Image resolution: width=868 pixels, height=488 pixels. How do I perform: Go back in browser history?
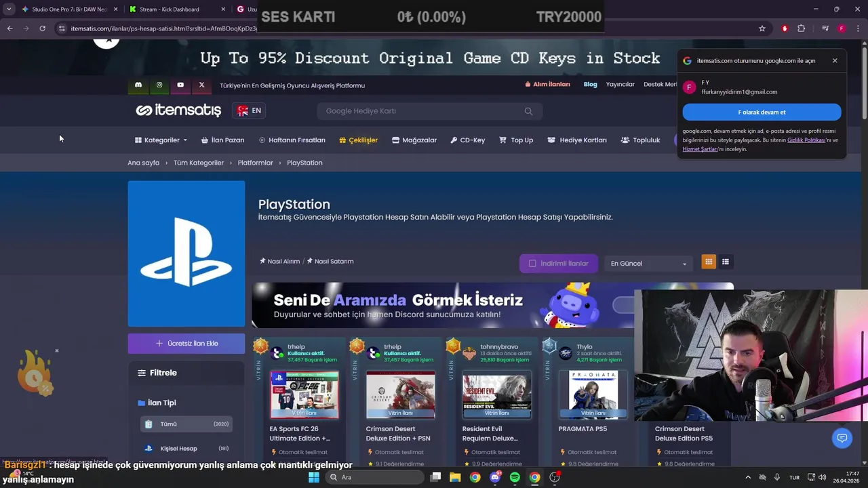click(x=9, y=28)
